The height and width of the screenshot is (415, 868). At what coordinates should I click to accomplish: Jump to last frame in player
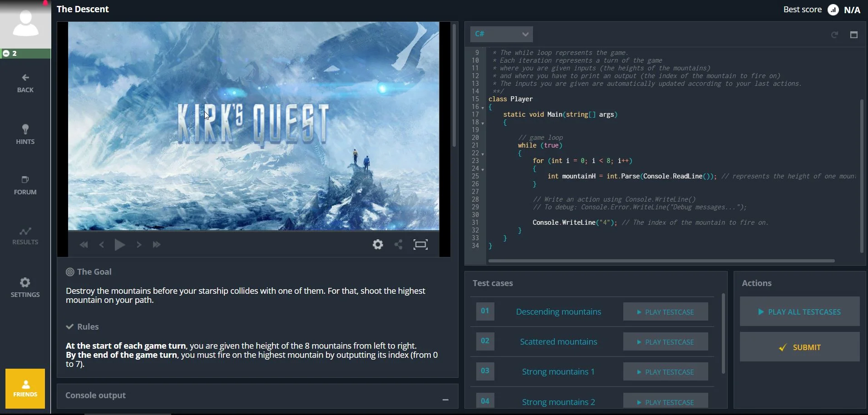(x=157, y=245)
